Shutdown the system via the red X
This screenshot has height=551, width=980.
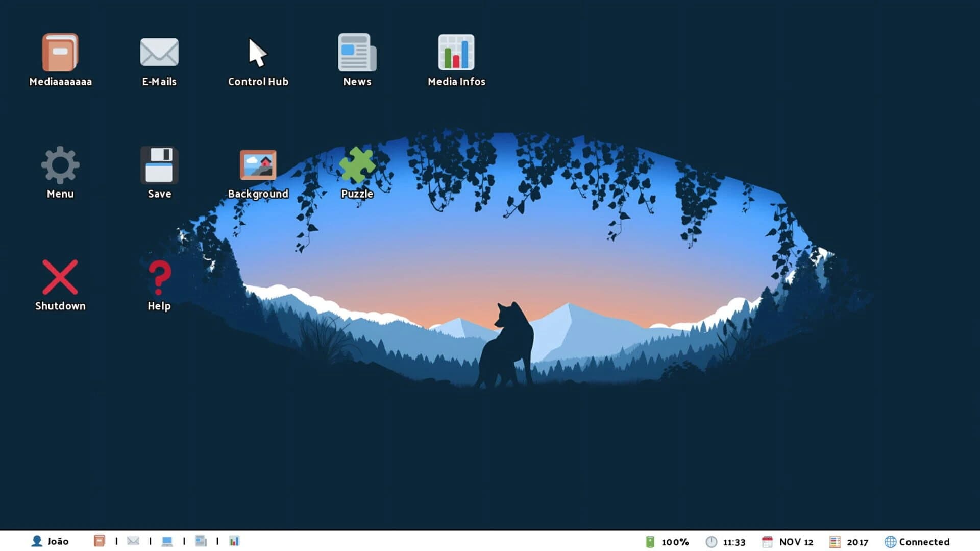pos(60,277)
